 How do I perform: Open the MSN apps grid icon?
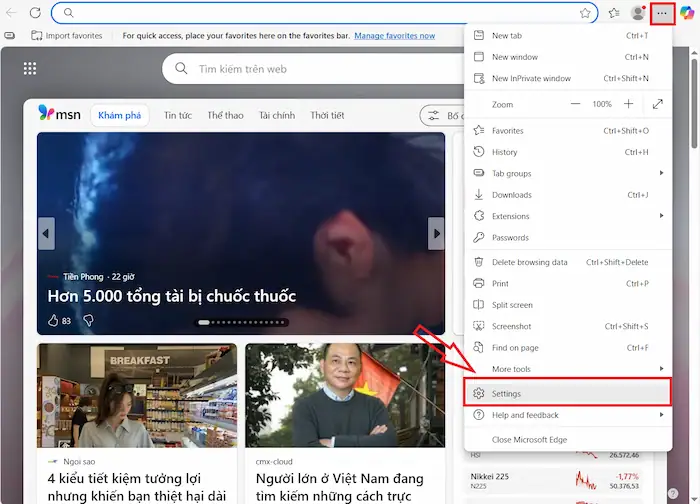pyautogui.click(x=30, y=69)
